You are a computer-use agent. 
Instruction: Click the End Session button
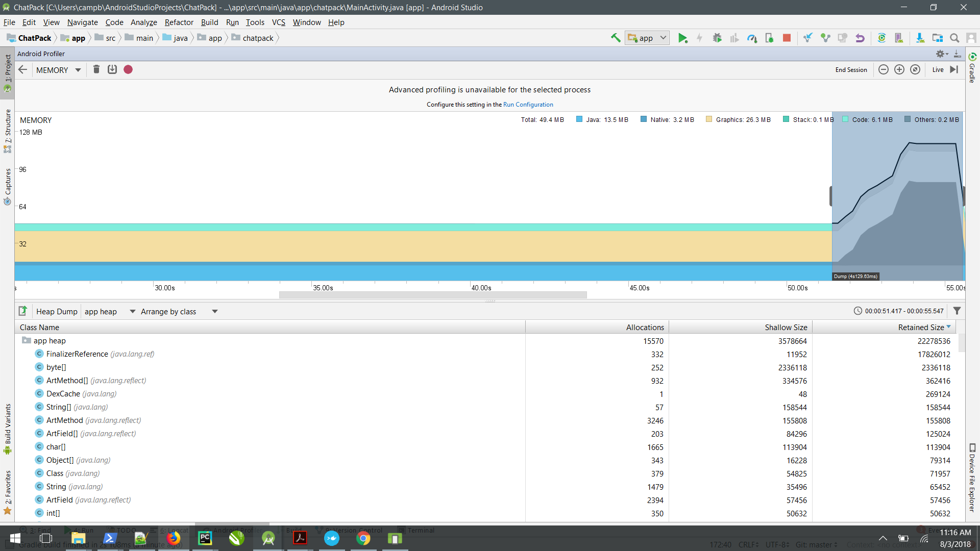click(851, 69)
